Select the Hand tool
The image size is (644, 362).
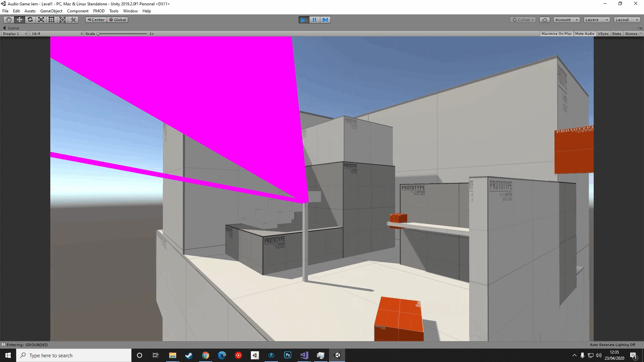tap(9, 20)
